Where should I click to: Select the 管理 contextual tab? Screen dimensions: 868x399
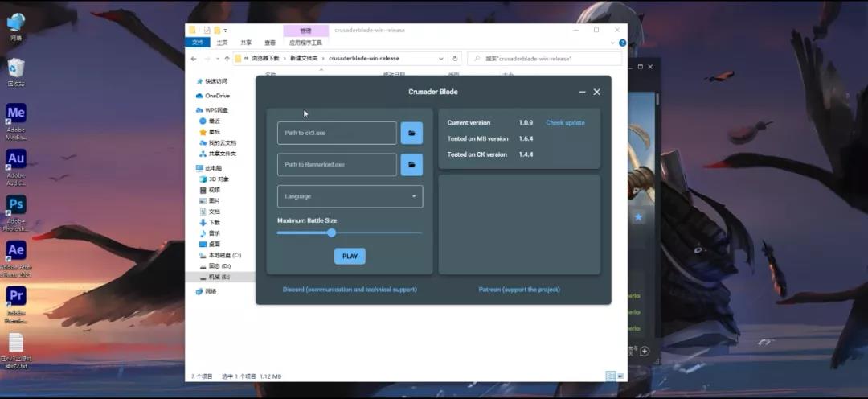(305, 31)
